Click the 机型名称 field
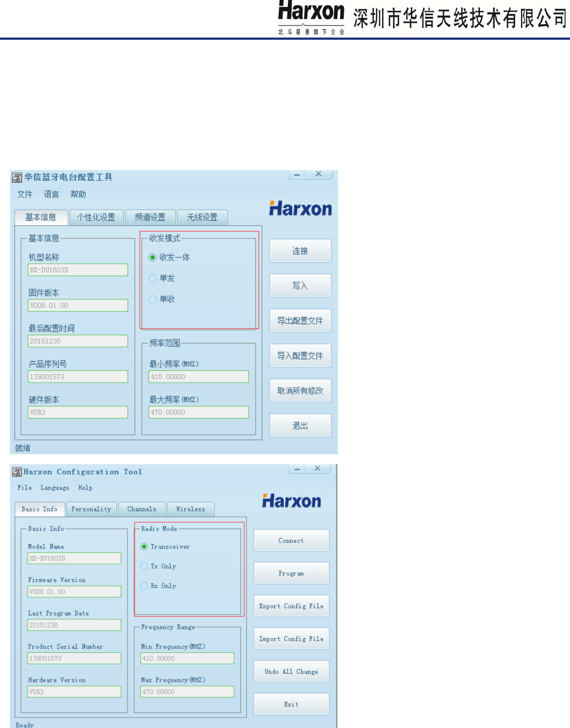570x728 pixels. pyautogui.click(x=78, y=270)
